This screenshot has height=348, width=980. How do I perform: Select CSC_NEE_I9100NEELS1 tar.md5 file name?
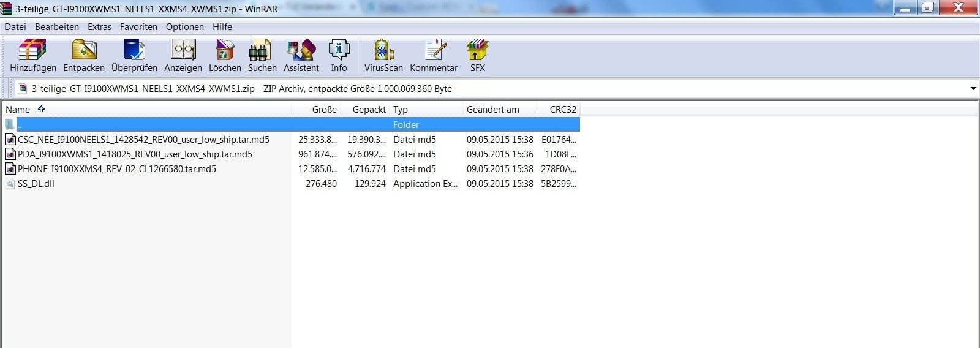tap(143, 140)
